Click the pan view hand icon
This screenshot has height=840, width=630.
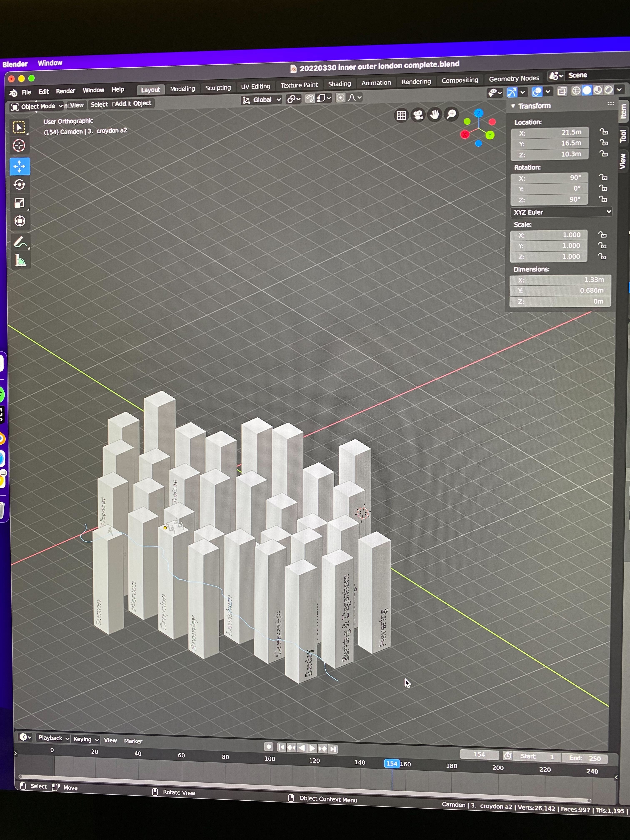435,114
